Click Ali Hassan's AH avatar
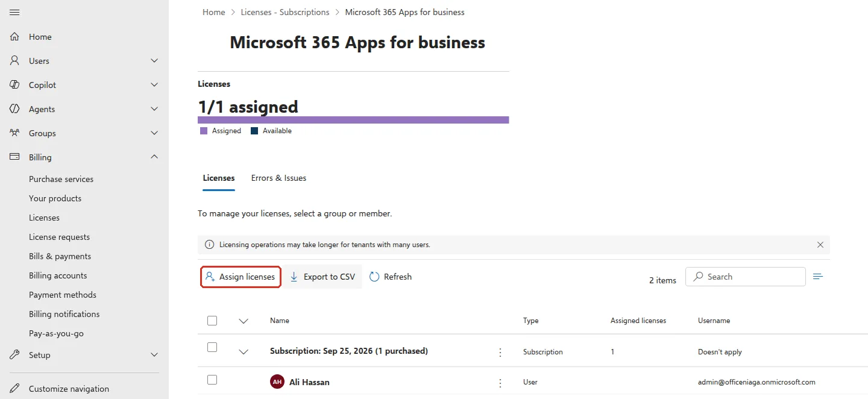 tap(277, 382)
